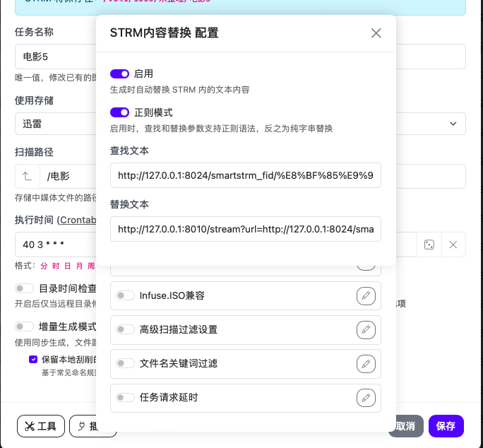Clear the cron field with X icon

453,244
